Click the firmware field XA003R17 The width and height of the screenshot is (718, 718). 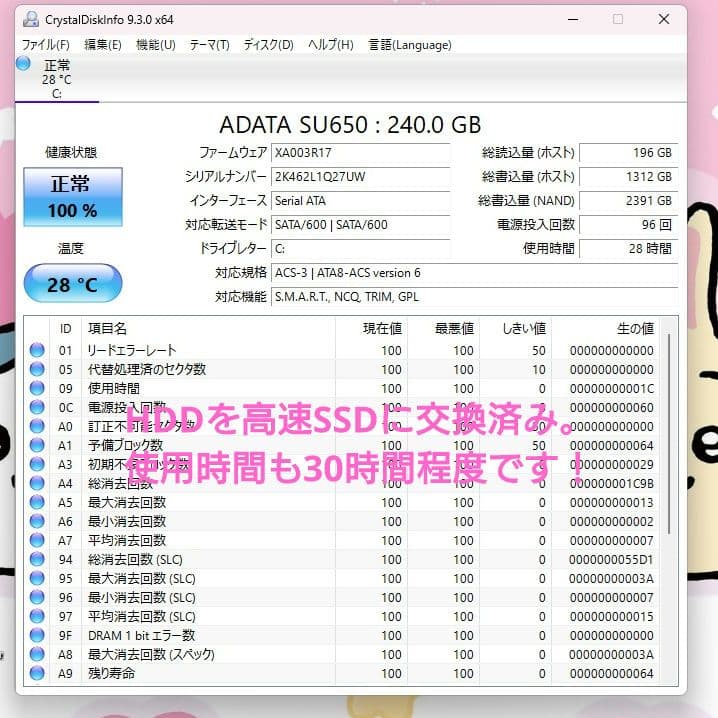coord(361,152)
